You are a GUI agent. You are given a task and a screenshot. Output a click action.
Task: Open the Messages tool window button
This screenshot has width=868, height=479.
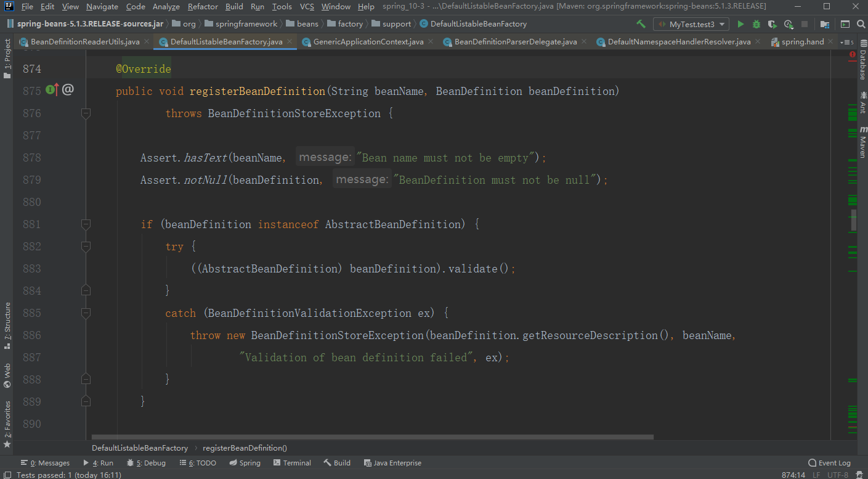click(x=45, y=463)
